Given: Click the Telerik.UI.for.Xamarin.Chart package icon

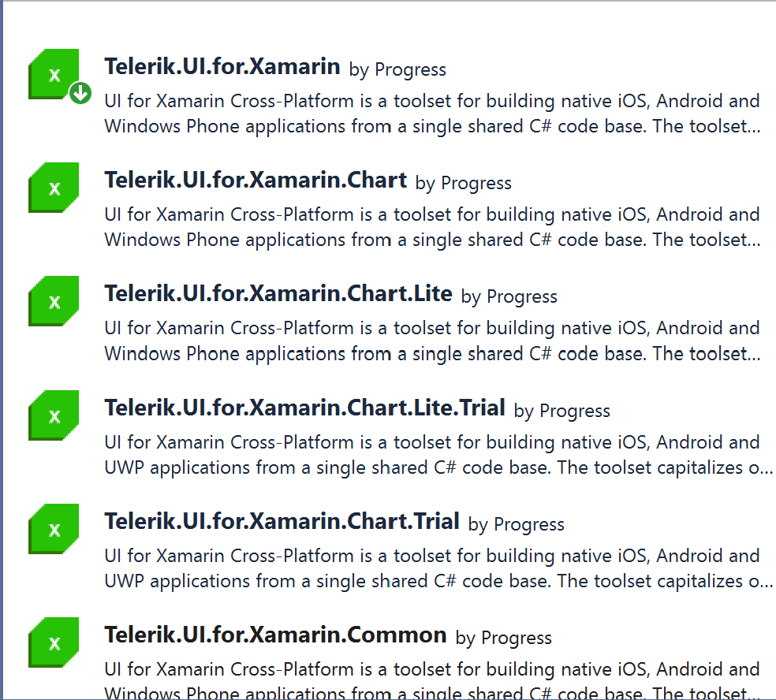Looking at the screenshot, I should click(54, 188).
